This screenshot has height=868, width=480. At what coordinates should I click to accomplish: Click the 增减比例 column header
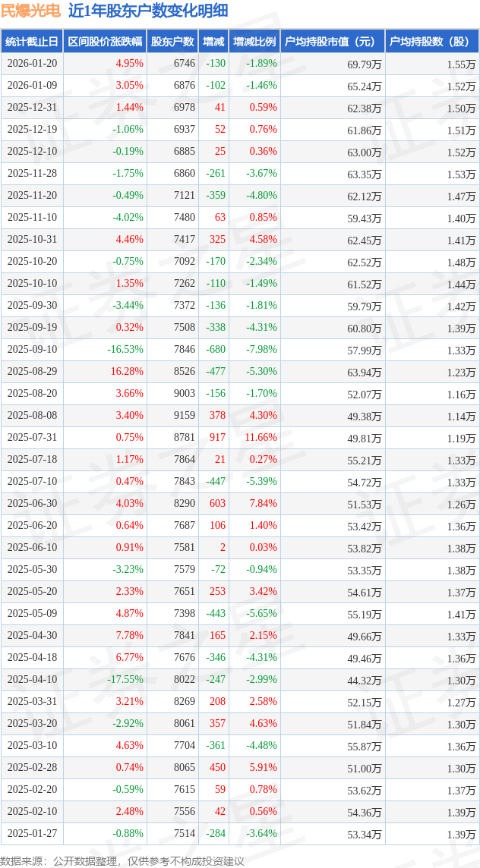[254, 42]
